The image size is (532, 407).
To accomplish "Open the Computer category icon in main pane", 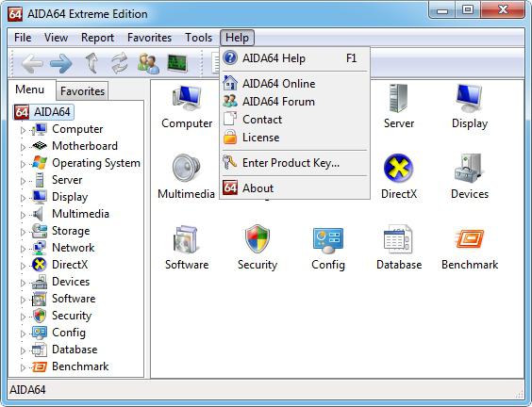I will [x=187, y=98].
